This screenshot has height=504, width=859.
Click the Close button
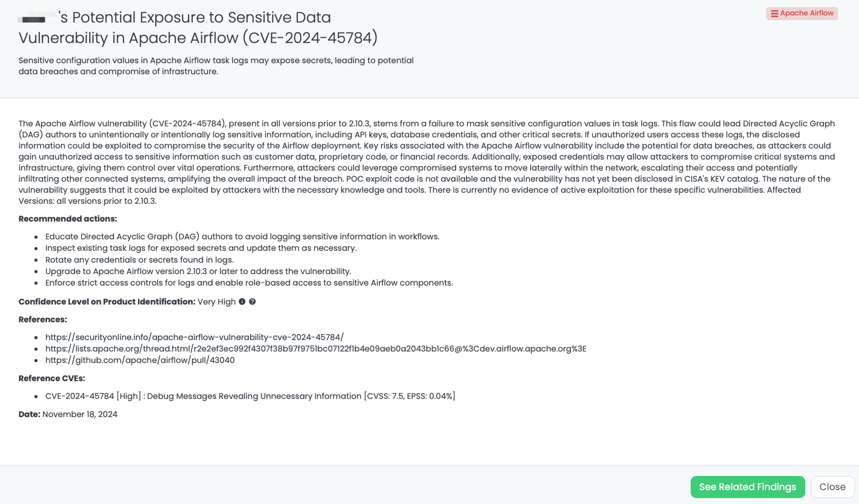coord(832,487)
